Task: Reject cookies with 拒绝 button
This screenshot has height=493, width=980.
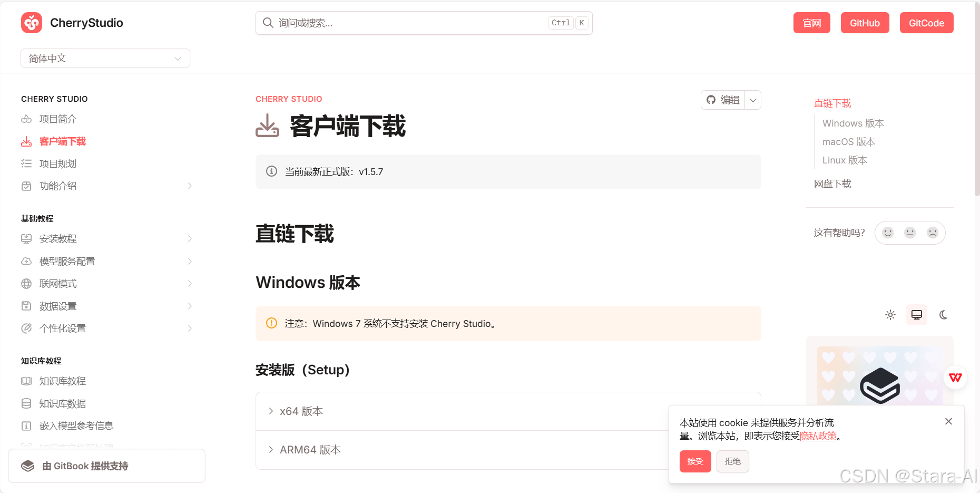Action: [x=732, y=461]
